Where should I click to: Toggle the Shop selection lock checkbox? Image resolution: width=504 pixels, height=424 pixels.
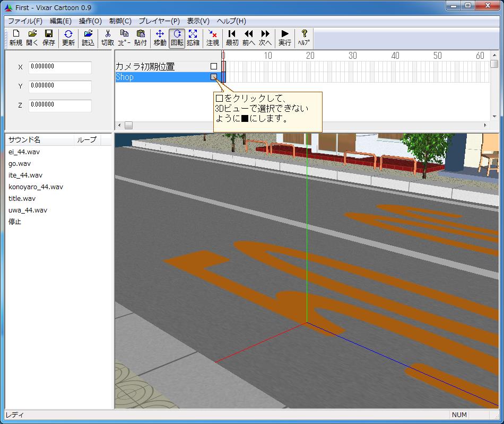[x=214, y=77]
